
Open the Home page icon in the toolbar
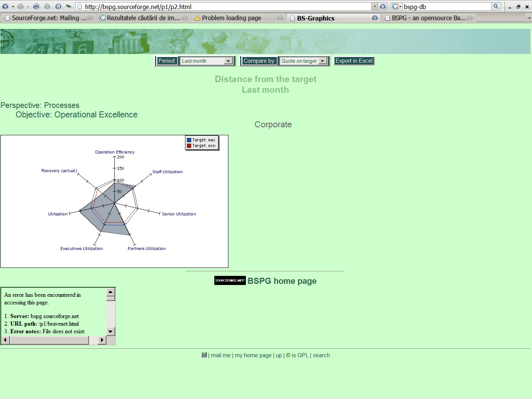click(x=58, y=6)
